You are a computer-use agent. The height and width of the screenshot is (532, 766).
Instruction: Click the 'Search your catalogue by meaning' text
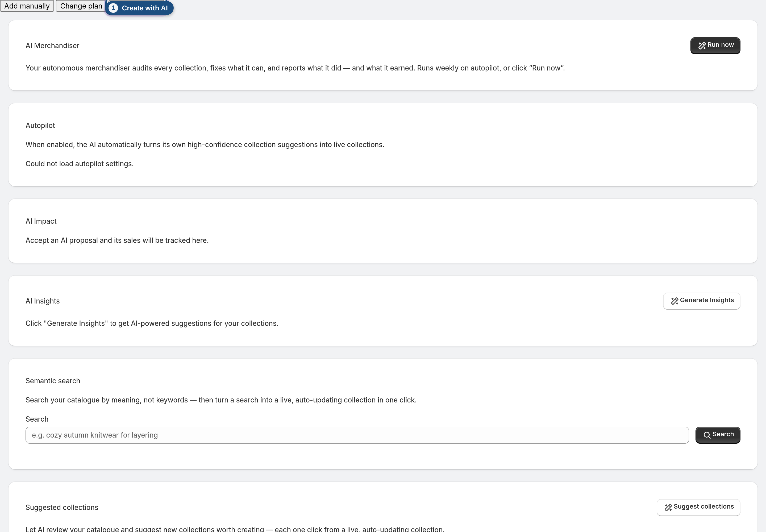pos(221,400)
